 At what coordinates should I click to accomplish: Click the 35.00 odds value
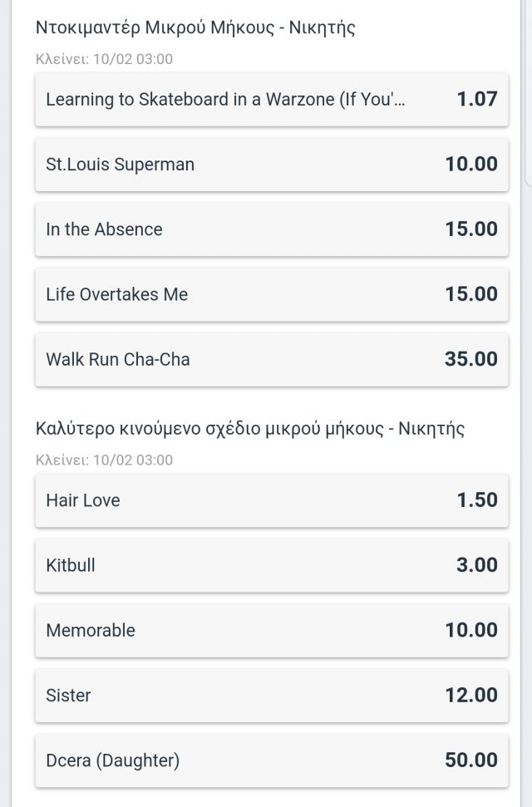(471, 359)
